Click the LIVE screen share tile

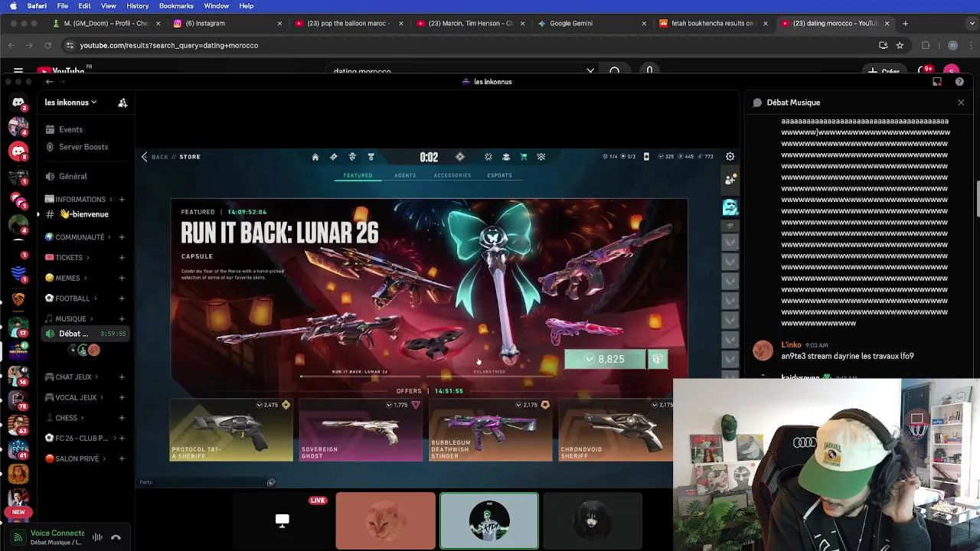pyautogui.click(x=282, y=520)
